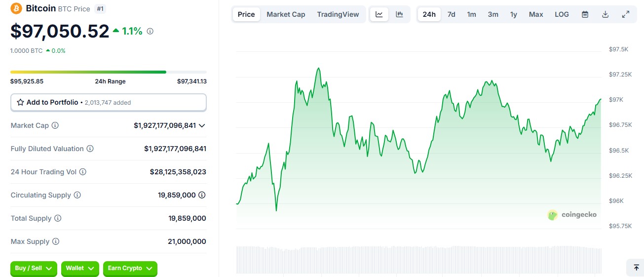The width and height of the screenshot is (644, 277).
Task: Click the 24h trading volume $28,125,358,023
Action: [x=178, y=172]
